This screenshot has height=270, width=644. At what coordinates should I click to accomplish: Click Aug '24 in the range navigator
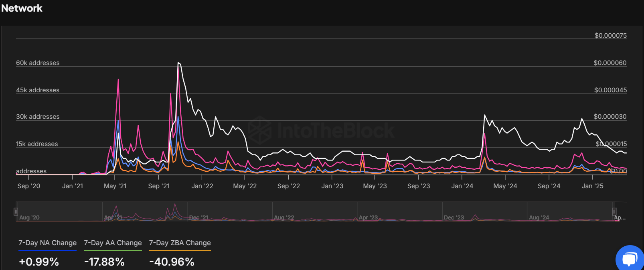539,217
